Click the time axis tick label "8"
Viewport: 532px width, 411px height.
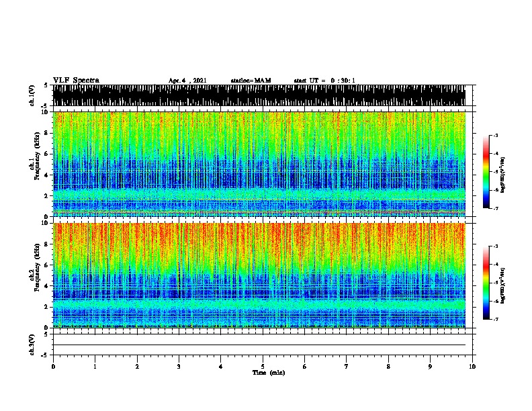click(x=388, y=367)
